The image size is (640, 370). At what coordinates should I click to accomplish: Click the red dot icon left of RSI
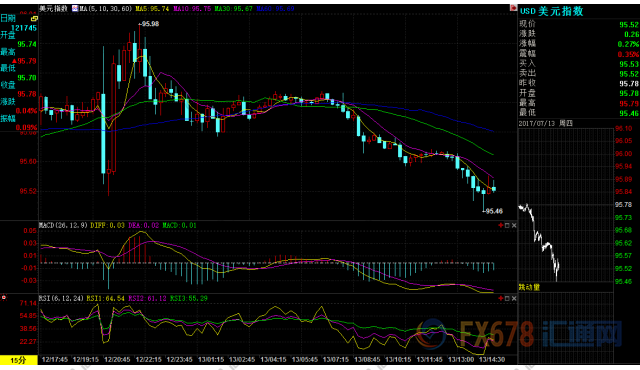pos(4,298)
